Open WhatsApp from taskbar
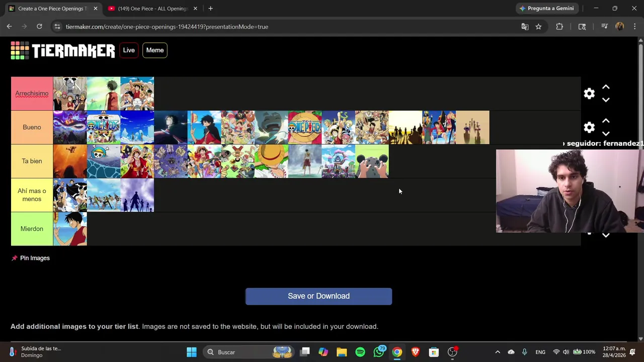 pyautogui.click(x=379, y=352)
